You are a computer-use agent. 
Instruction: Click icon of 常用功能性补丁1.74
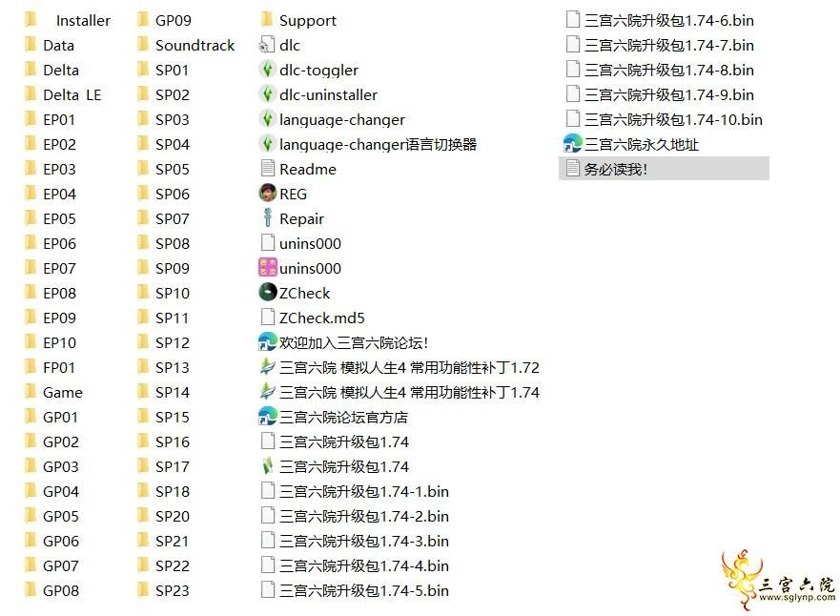pyautogui.click(x=267, y=392)
